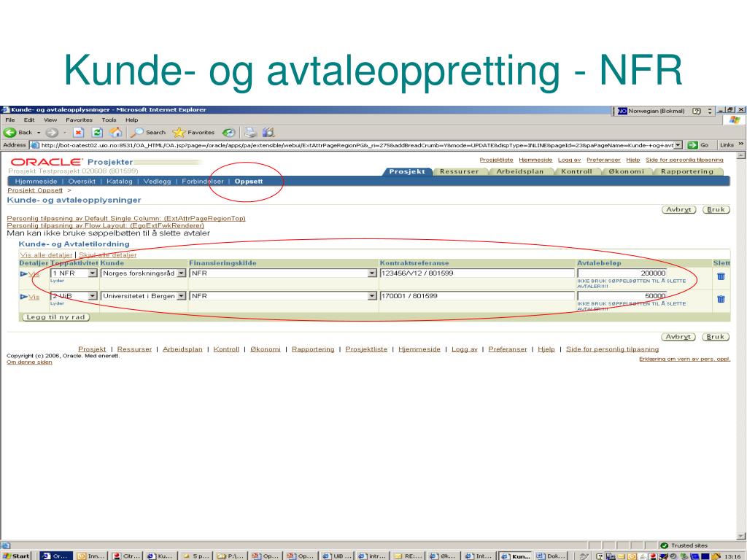747x560 pixels.
Task: Open the Tools menu
Action: (x=109, y=120)
